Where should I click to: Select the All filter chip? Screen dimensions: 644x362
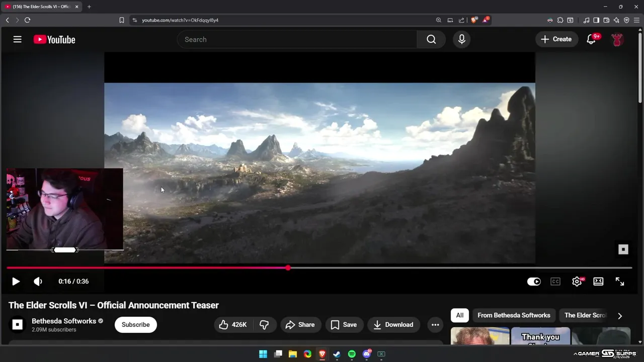point(460,315)
